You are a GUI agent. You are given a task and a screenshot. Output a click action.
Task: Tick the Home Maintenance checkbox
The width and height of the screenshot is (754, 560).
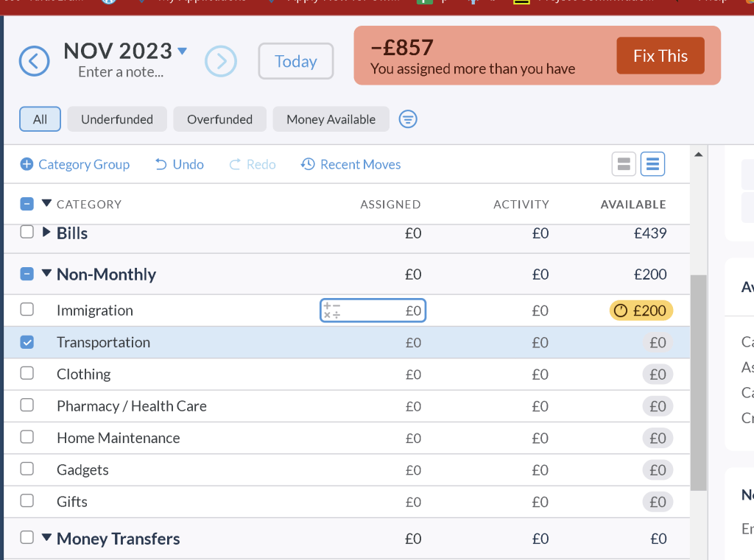[27, 437]
